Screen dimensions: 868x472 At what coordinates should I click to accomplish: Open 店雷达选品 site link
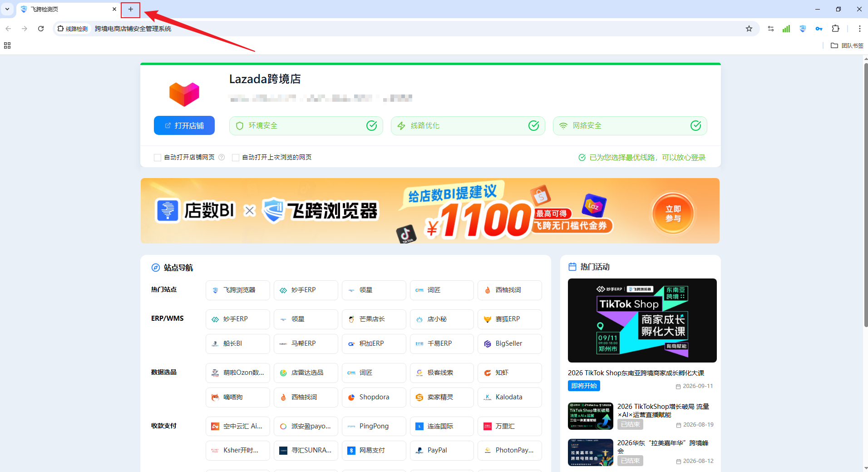[x=306, y=373]
